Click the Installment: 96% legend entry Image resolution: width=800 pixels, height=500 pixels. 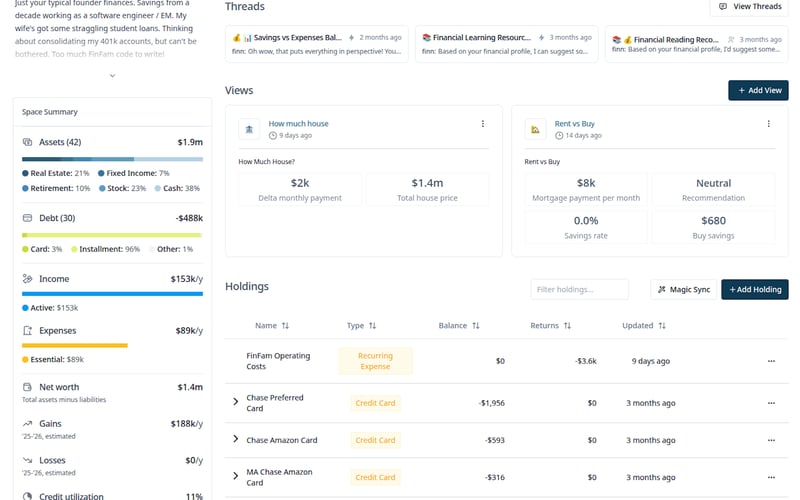[x=106, y=249]
